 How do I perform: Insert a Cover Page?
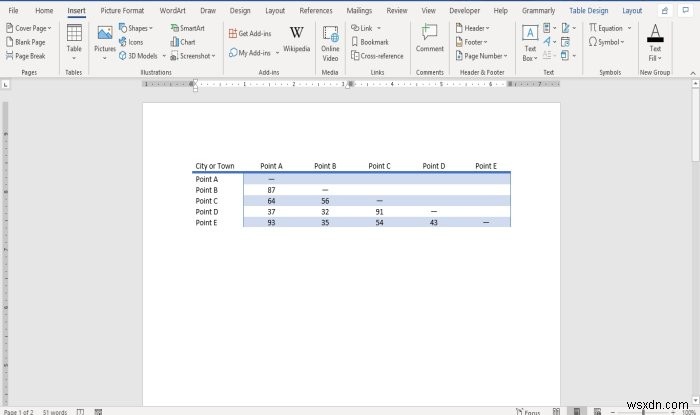click(x=28, y=28)
